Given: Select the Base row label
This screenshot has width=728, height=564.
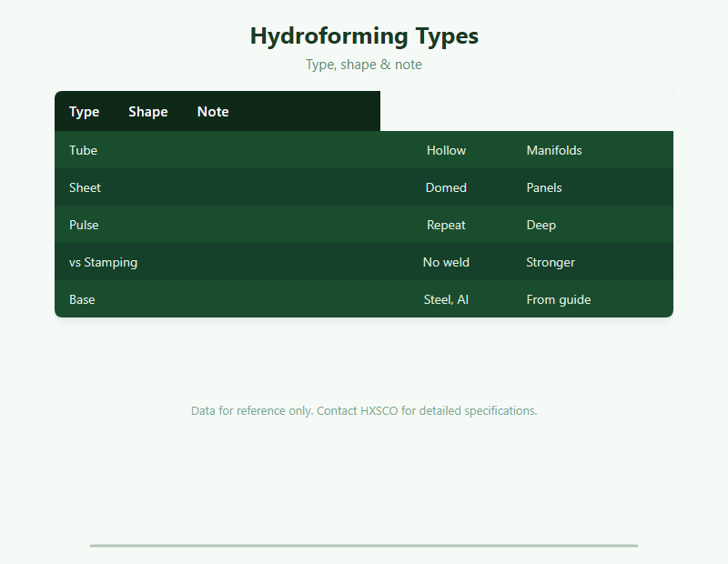Looking at the screenshot, I should click(x=82, y=299).
